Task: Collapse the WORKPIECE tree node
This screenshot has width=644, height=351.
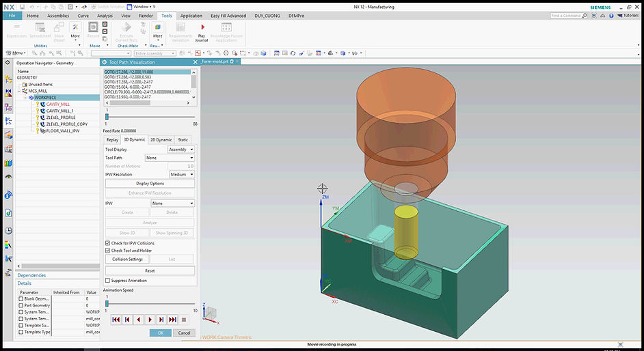Action: 26,98
